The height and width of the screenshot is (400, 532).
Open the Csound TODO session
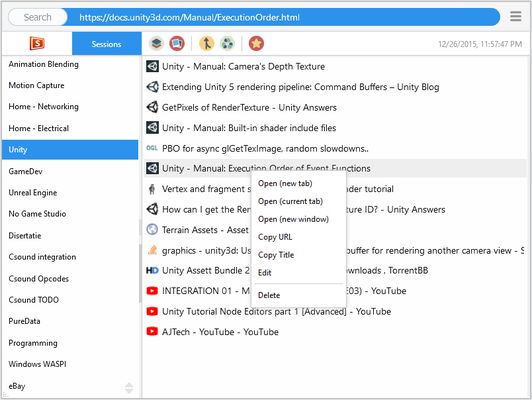70,300
